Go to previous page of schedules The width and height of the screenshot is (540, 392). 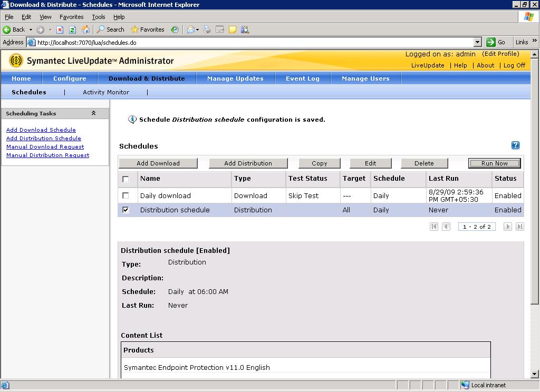(446, 227)
